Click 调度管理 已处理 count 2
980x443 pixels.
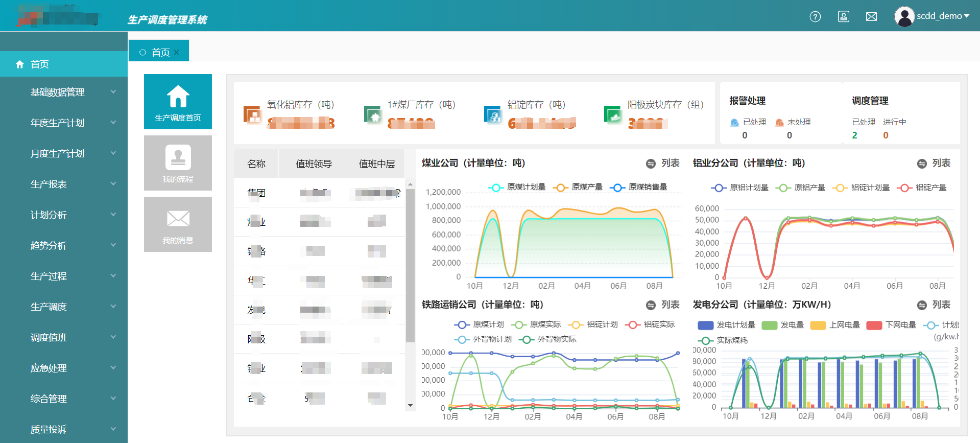(854, 135)
